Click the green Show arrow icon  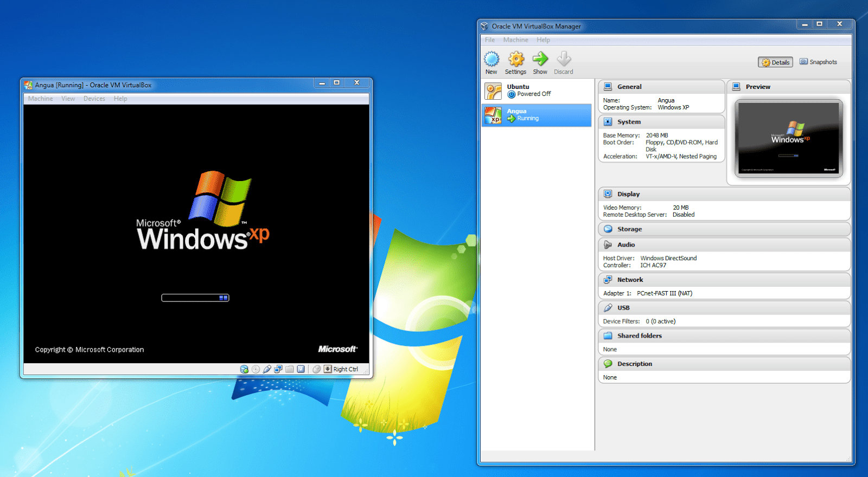tap(540, 59)
